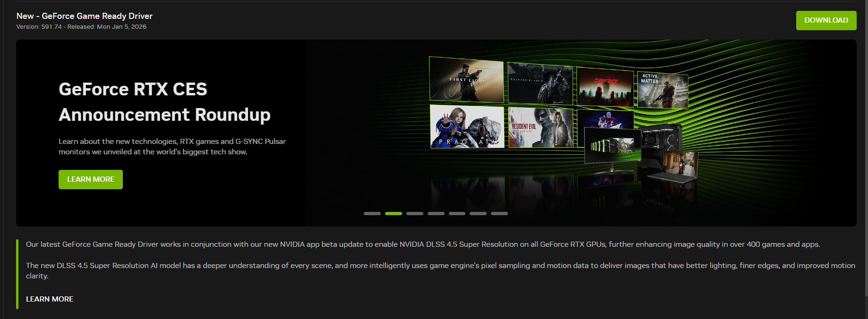Click the paragraph about DLSS 4.5 Super Resolution AI model
The width and height of the screenshot is (868, 319).
click(x=440, y=271)
